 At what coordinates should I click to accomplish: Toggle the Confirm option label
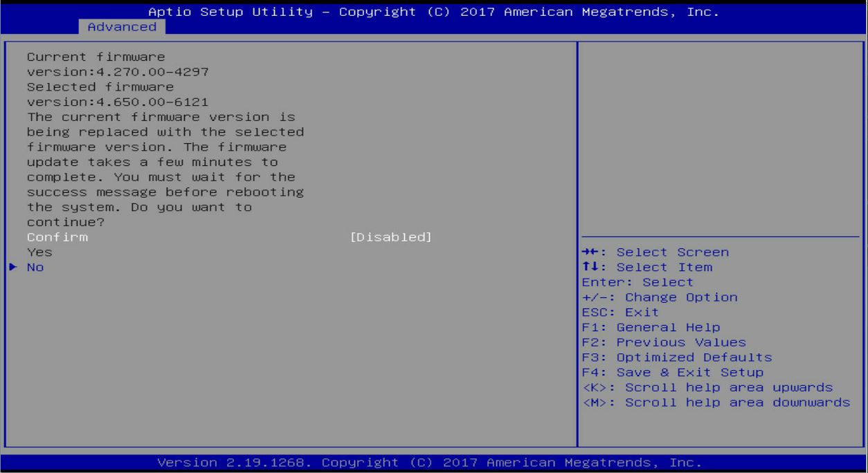[x=57, y=237]
